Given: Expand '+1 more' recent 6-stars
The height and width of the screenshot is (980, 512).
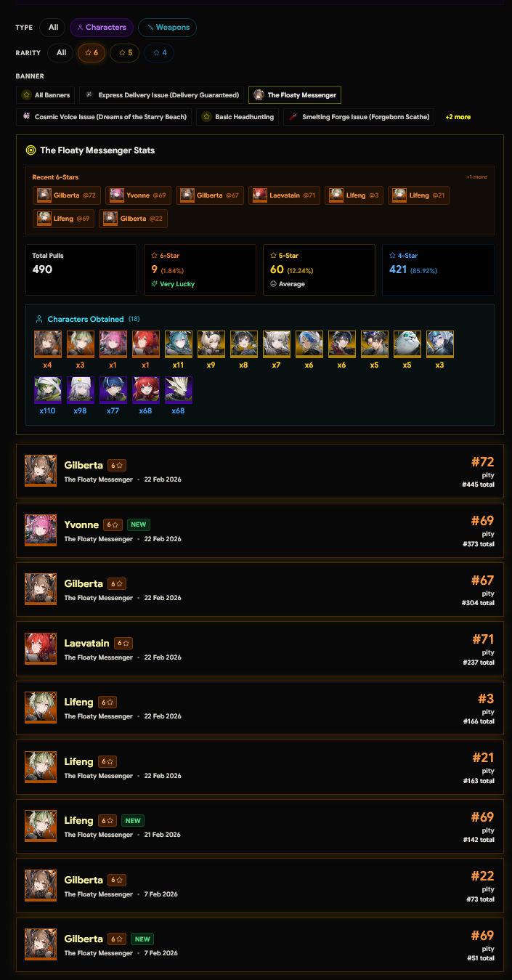Looking at the screenshot, I should [x=476, y=177].
